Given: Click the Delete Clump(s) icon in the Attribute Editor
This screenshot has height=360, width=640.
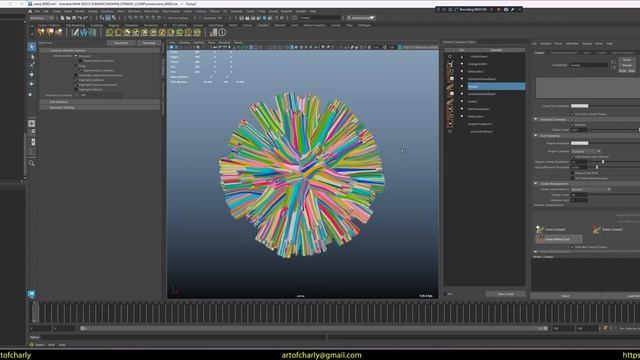Looking at the screenshot, I should (597, 229).
